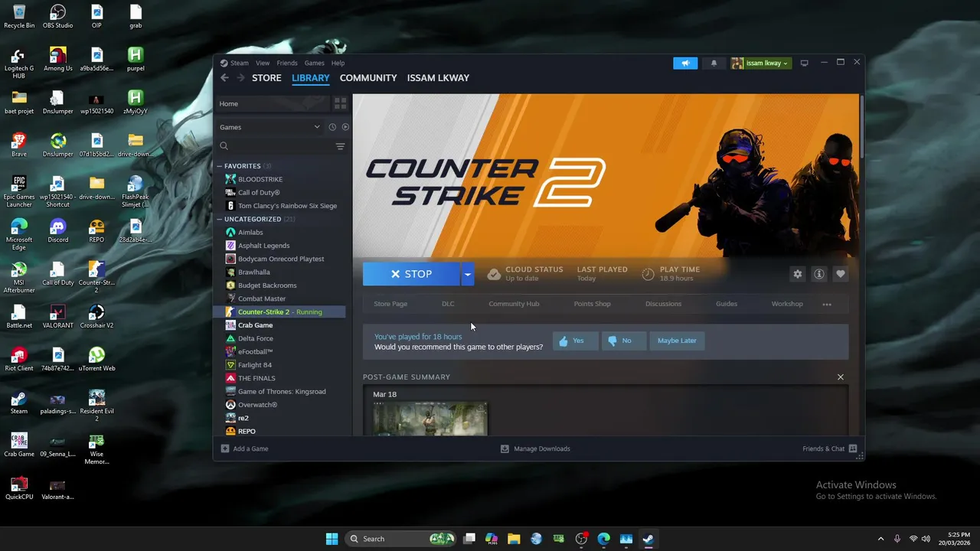Open the DLC link

point(448,304)
